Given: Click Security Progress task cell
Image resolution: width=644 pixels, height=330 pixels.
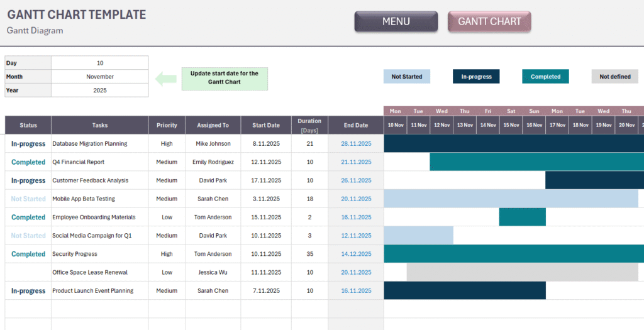Looking at the screenshot, I should point(100,254).
